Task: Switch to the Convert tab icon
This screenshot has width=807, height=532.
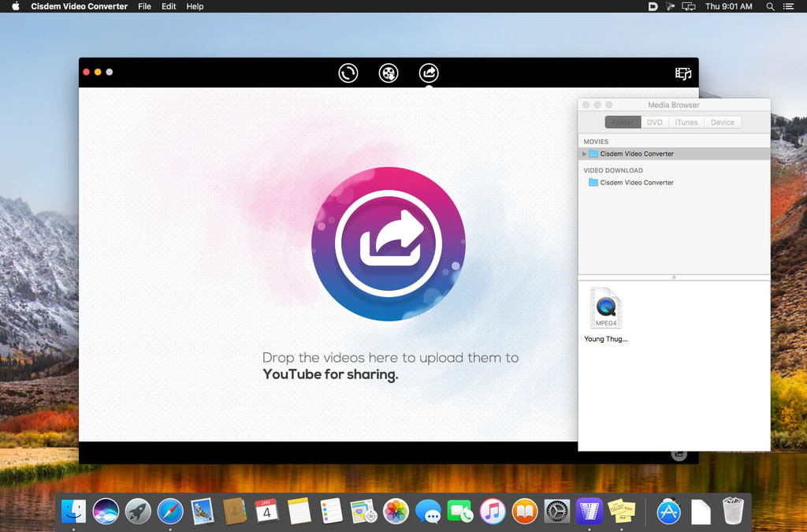Action: point(348,73)
